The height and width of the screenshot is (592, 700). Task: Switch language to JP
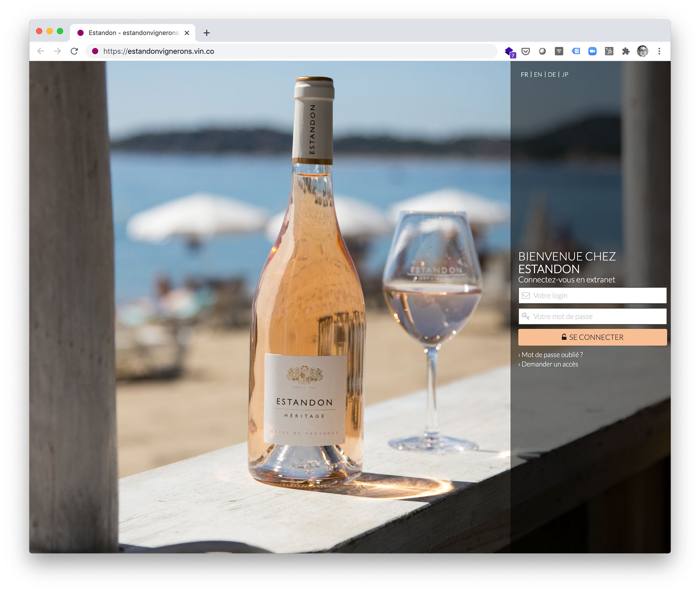[565, 75]
